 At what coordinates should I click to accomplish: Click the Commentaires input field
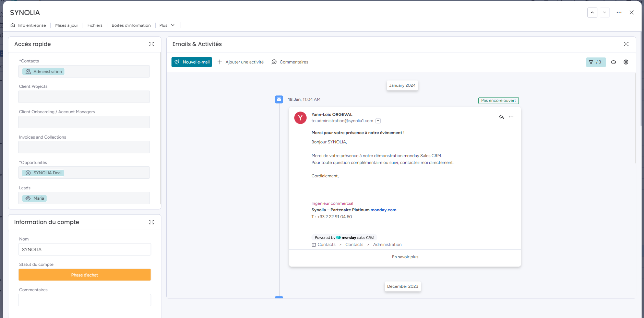point(85,300)
